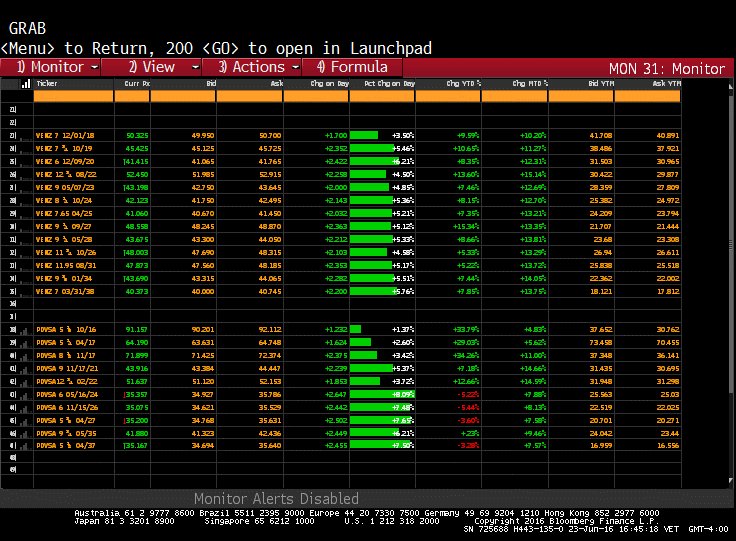736x541 pixels.
Task: Select ticker VENZ 9 05/07/23
Action: click(65, 188)
